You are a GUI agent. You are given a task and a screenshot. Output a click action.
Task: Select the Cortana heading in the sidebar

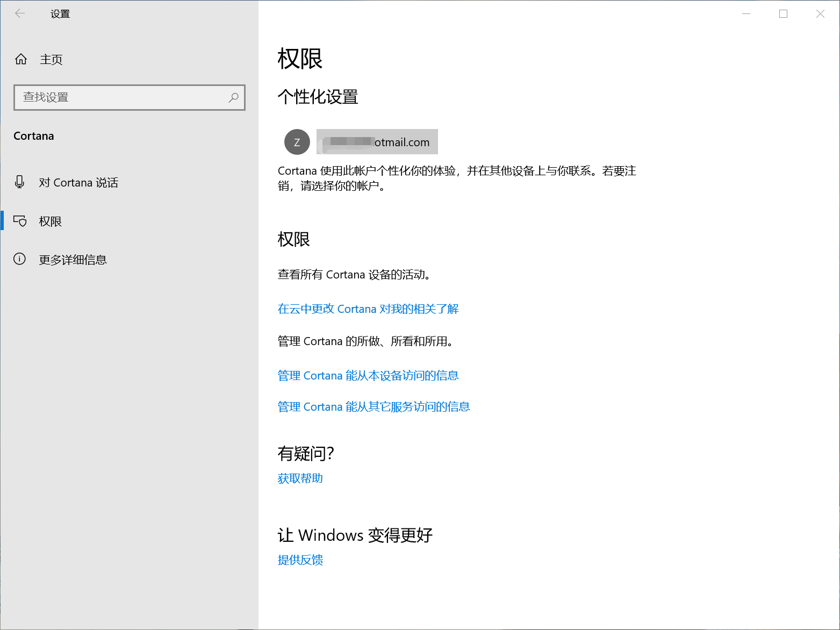(x=33, y=135)
